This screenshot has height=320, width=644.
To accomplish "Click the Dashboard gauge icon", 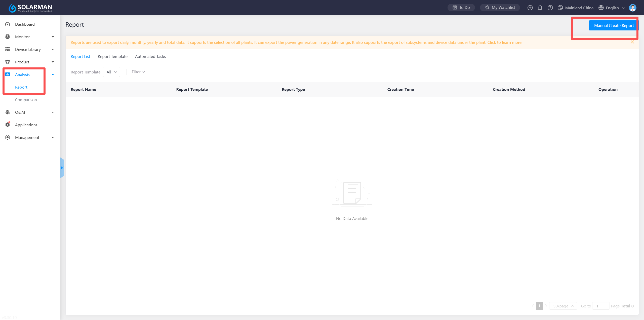I will [x=8, y=24].
